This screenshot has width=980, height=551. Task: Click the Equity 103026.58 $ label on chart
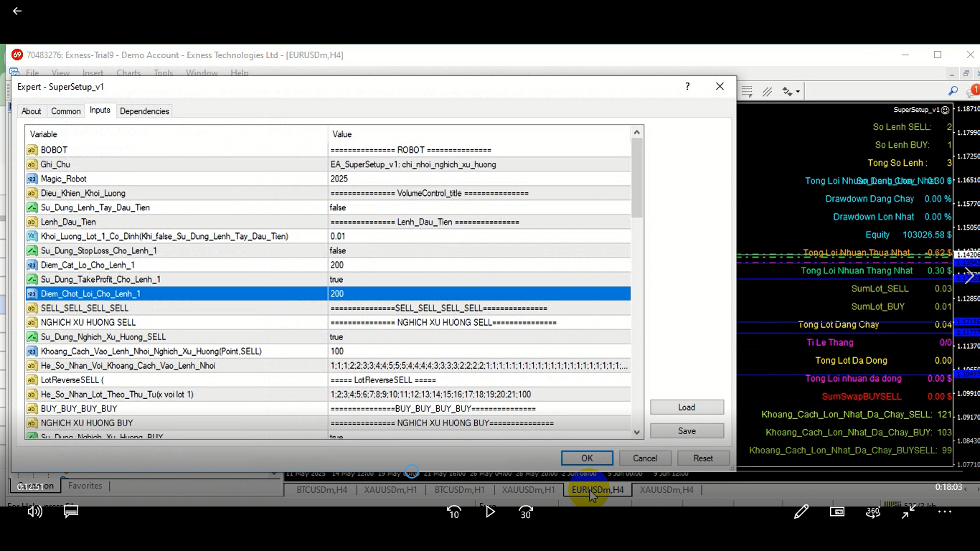(x=908, y=235)
